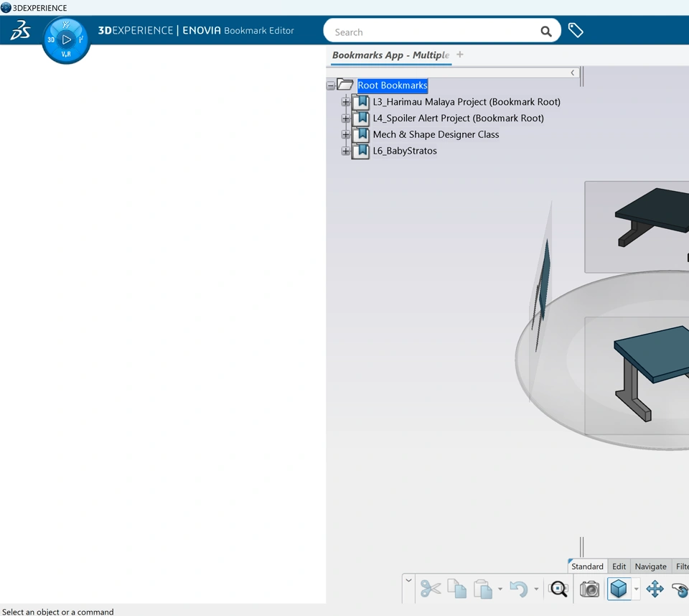Click the ENOVIA Bookmark Editor title
Image resolution: width=689 pixels, height=616 pixels.
238,30
